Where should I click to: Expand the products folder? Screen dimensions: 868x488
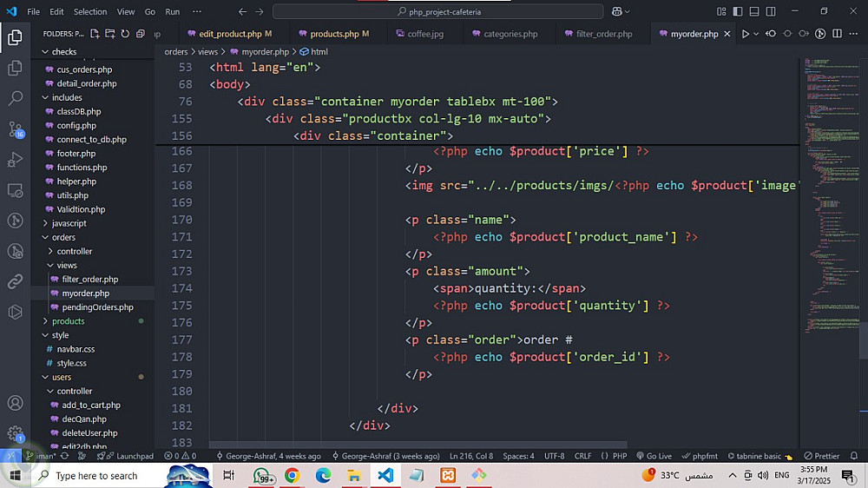click(x=68, y=321)
